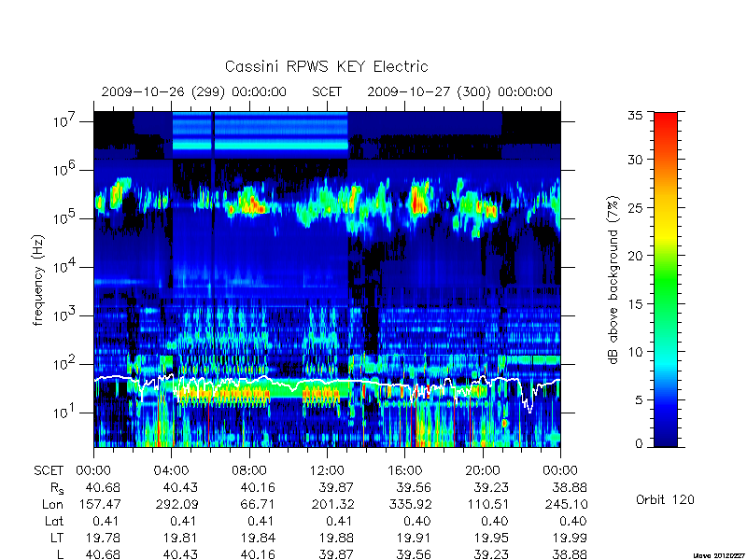Viewport: 747px width, 560px height.
Task: Click the 'frequency (Hz)' axis label
Action: [x=38, y=280]
